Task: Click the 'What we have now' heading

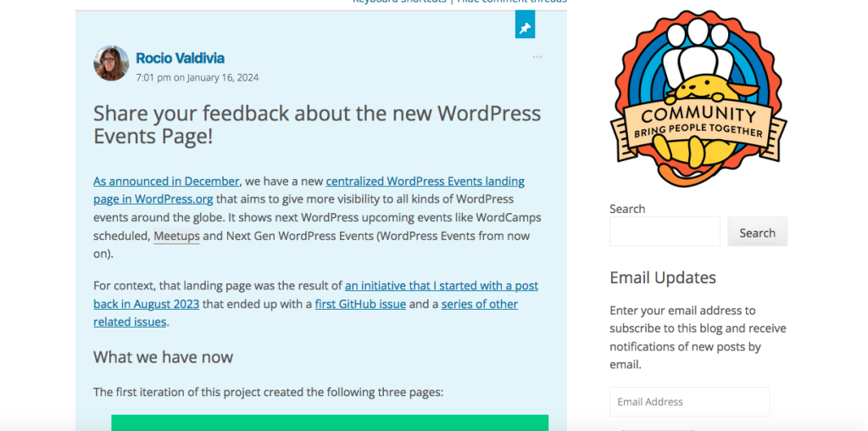Action: point(163,357)
